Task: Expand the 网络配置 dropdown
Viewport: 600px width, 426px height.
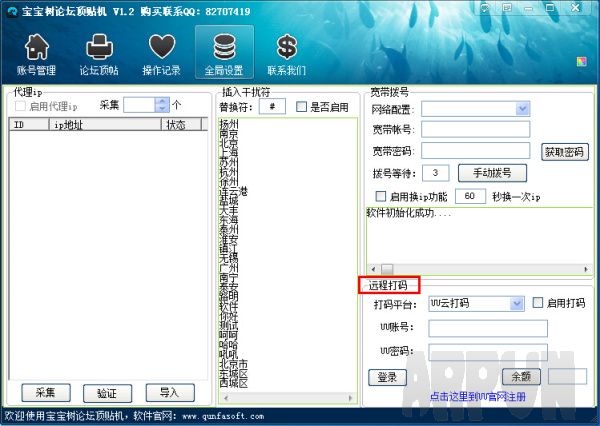Action: point(522,109)
